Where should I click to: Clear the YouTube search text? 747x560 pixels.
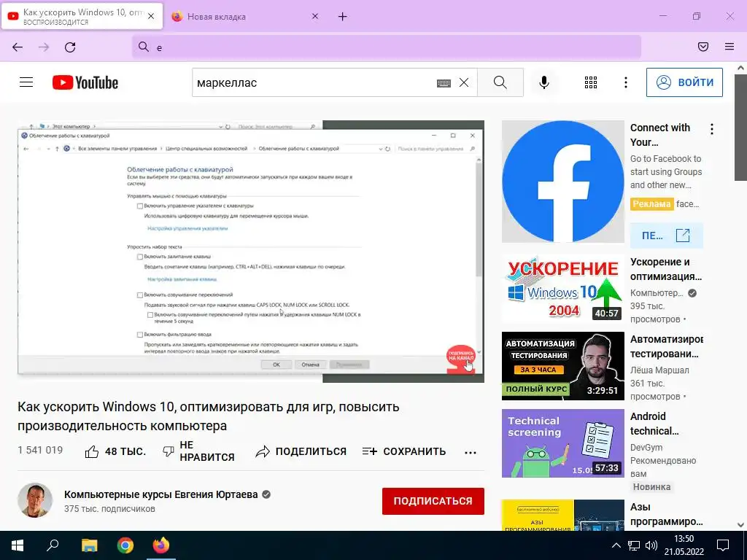coord(463,82)
